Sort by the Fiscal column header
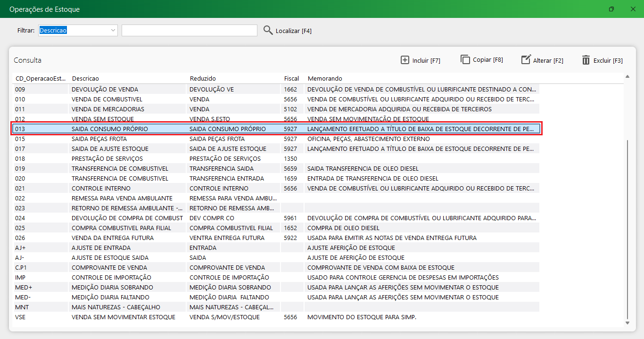644x339 pixels. [291, 78]
